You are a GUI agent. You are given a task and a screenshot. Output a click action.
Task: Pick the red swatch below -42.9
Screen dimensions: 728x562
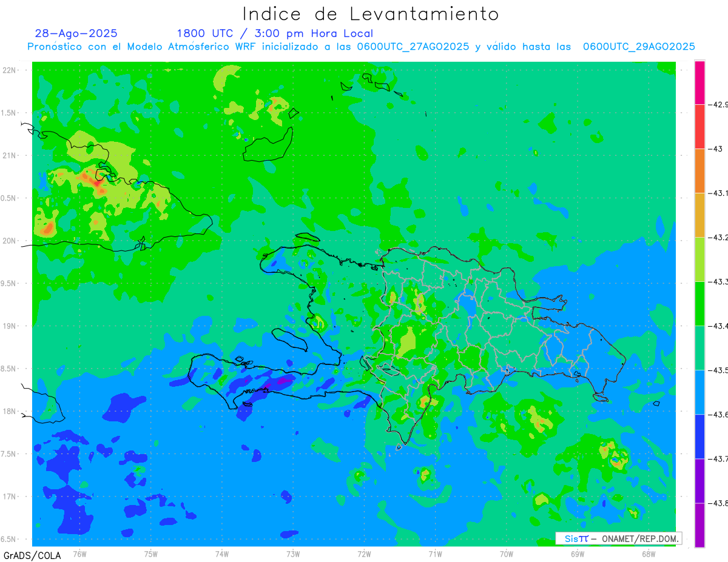(x=699, y=127)
